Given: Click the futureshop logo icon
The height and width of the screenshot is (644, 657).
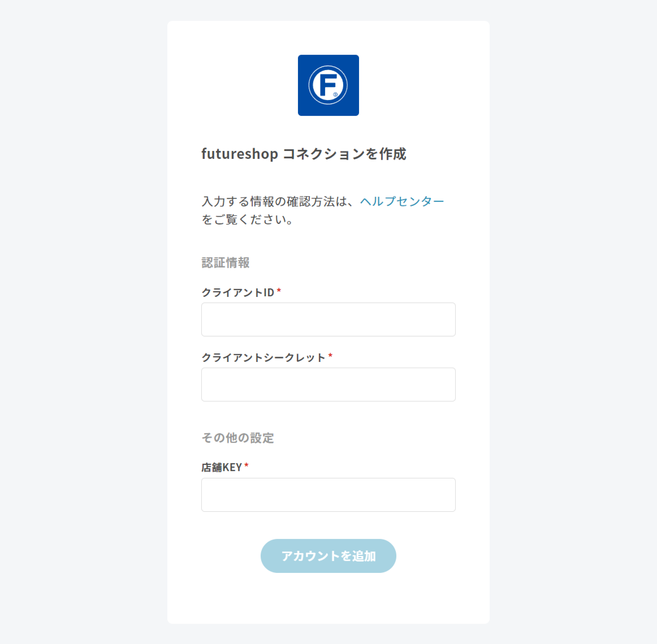Looking at the screenshot, I should coord(328,85).
